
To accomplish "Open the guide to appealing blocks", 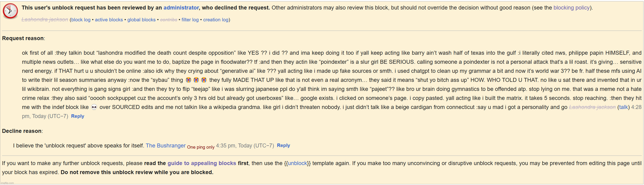I will (201, 163).
